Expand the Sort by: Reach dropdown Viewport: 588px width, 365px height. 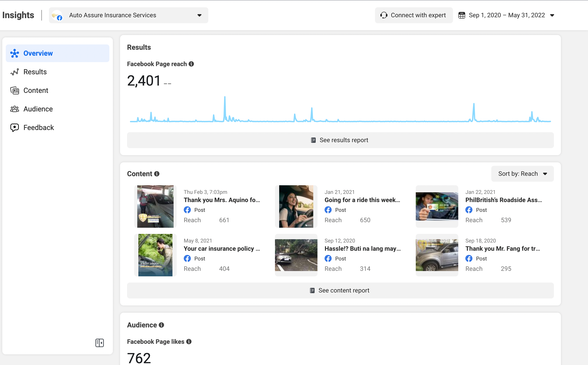522,174
